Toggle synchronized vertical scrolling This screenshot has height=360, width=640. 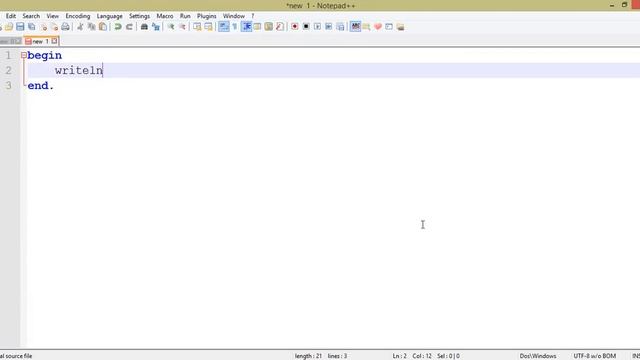pyautogui.click(x=197, y=27)
